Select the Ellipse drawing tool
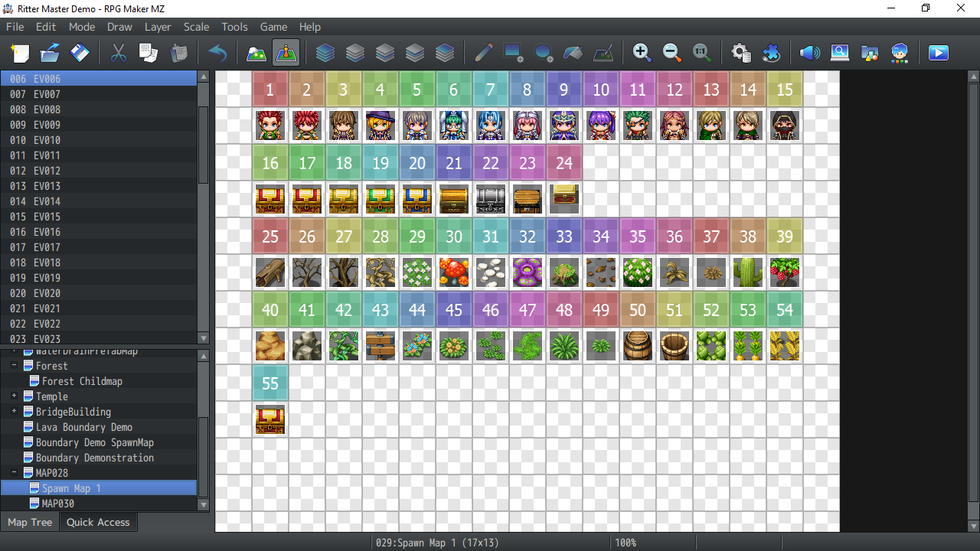 point(544,53)
